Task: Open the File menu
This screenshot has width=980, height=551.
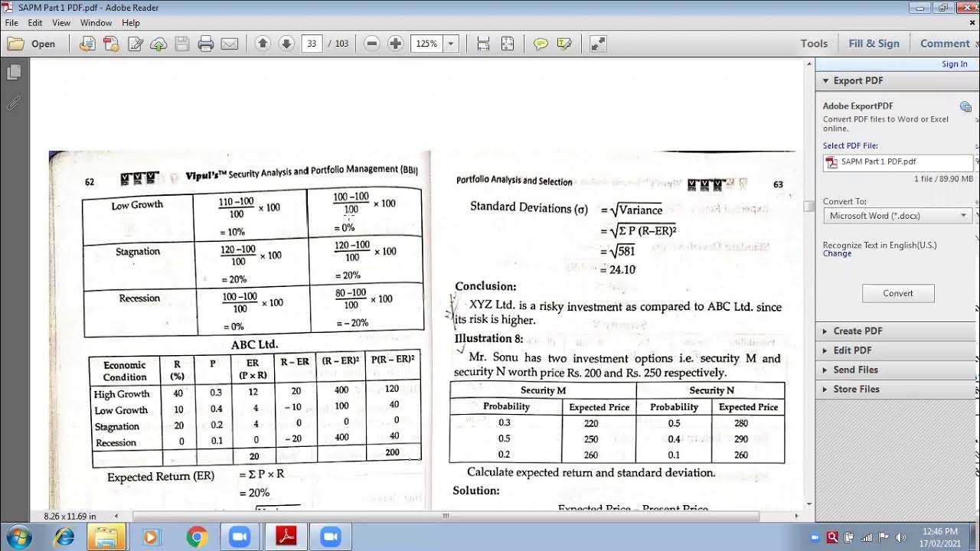Action: click(x=11, y=23)
